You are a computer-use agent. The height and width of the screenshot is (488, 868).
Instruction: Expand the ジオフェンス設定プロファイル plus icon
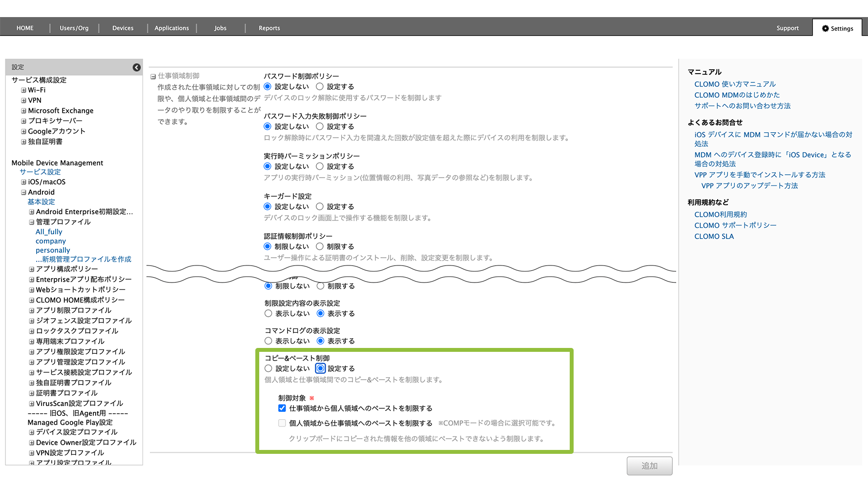(x=32, y=321)
